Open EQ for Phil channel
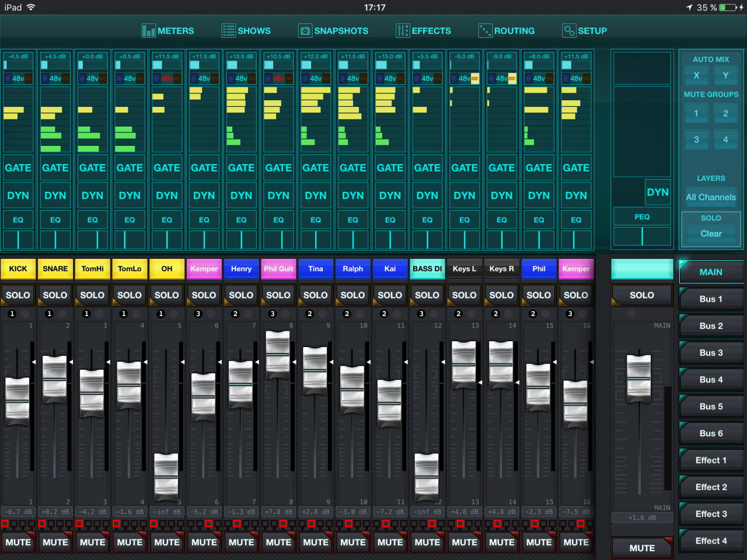The width and height of the screenshot is (747, 560). 539,220
